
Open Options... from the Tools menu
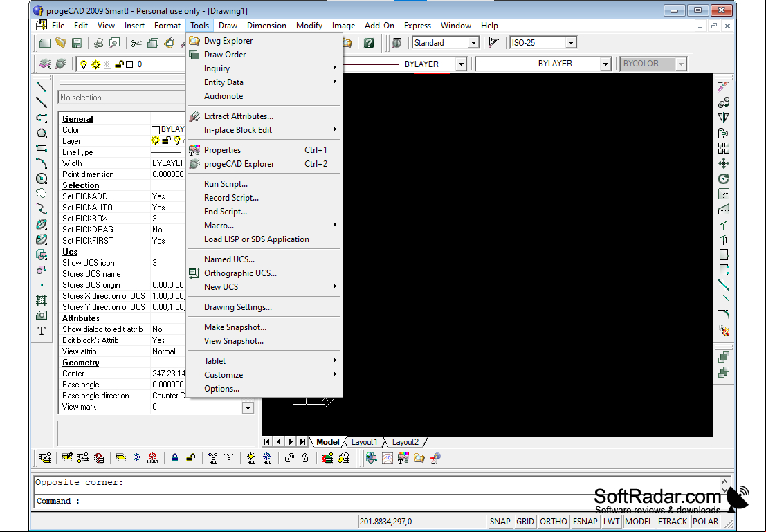(264, 389)
